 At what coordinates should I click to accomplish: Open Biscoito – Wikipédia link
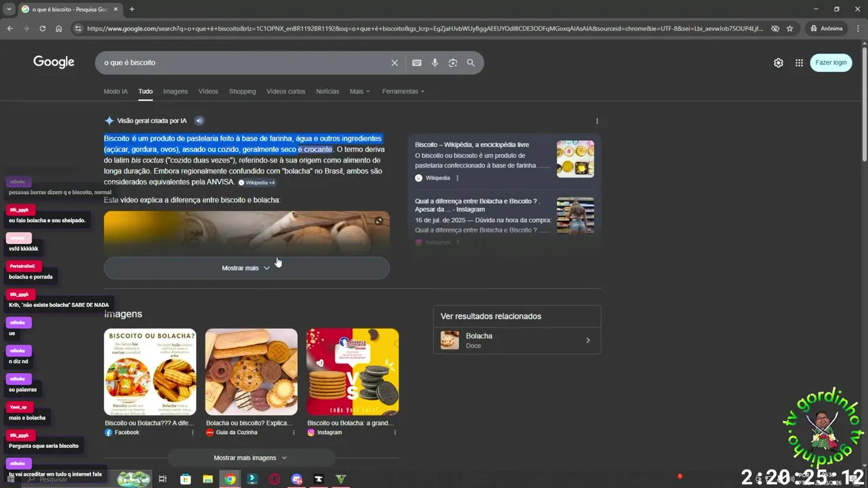click(471, 144)
